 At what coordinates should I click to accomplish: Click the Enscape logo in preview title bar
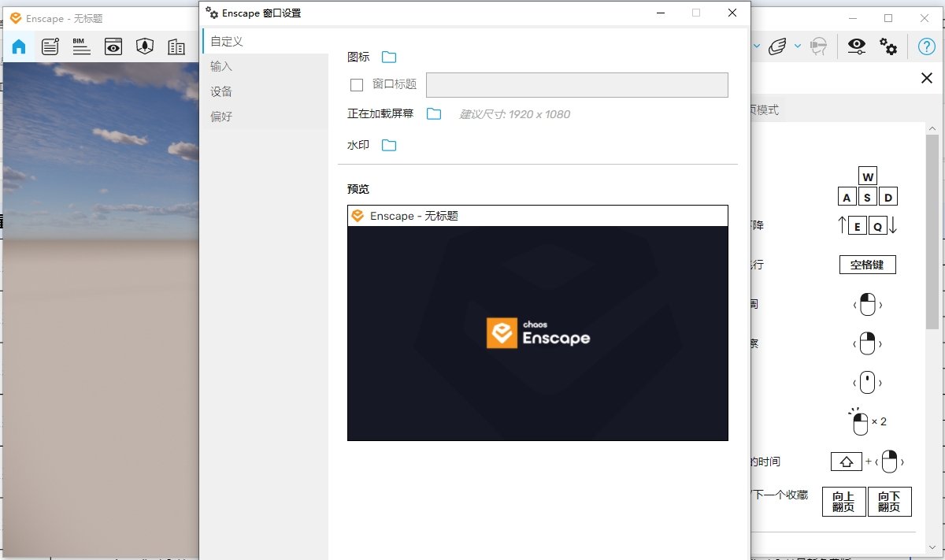click(x=358, y=216)
